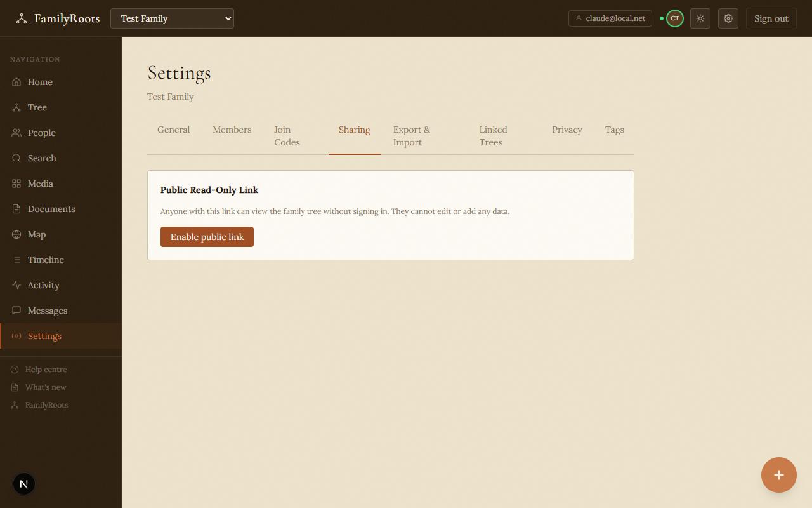Image resolution: width=812 pixels, height=508 pixels.
Task: Click the NAVIGATION label in the sidebar
Action: (35, 59)
